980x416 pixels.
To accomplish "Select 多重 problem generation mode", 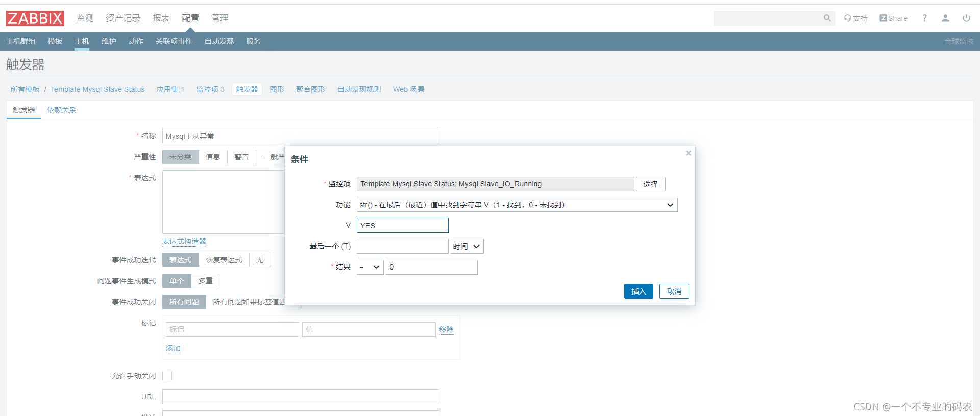I will 206,281.
